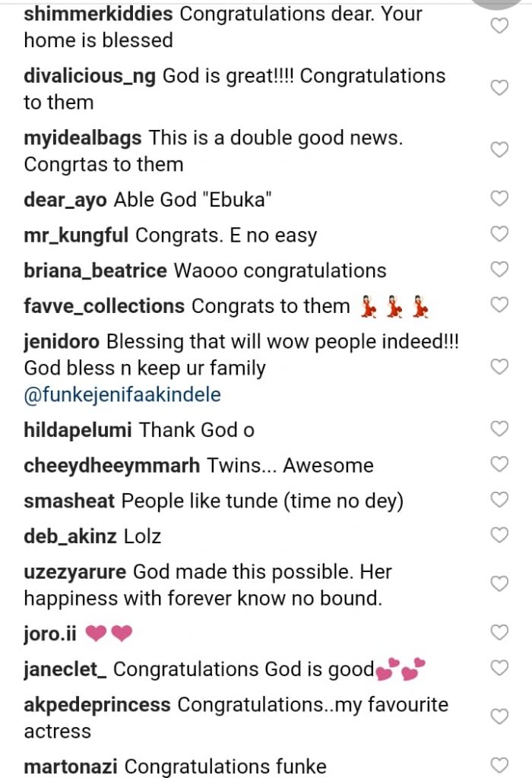Like myidealbags' double good news comment

click(x=499, y=150)
